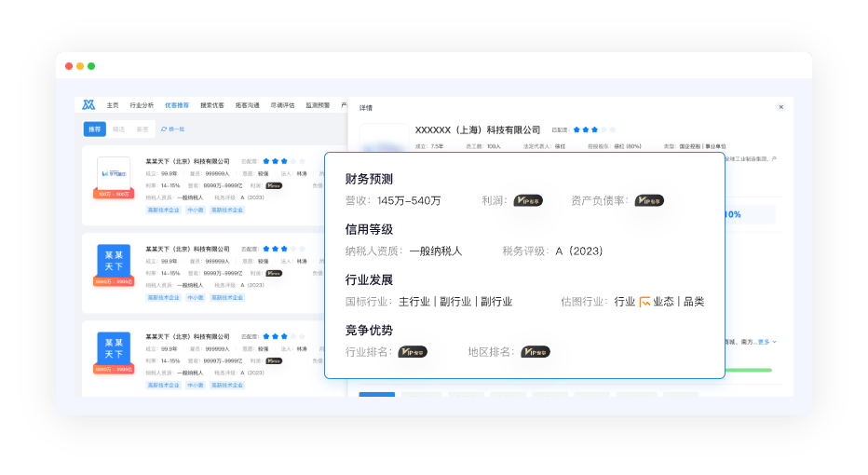Click the red window close dot
Screen dimensions: 868x475
[69, 66]
